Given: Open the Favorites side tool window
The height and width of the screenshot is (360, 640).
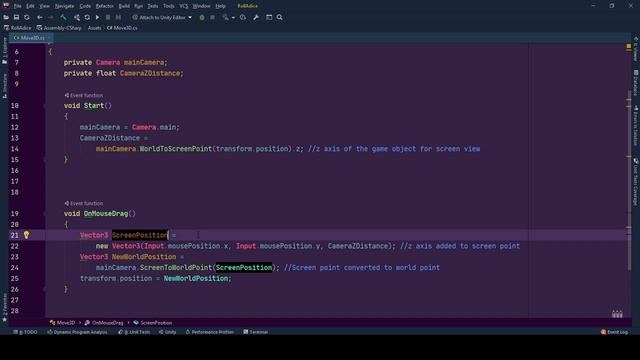Looking at the screenshot, I should (x=4, y=307).
